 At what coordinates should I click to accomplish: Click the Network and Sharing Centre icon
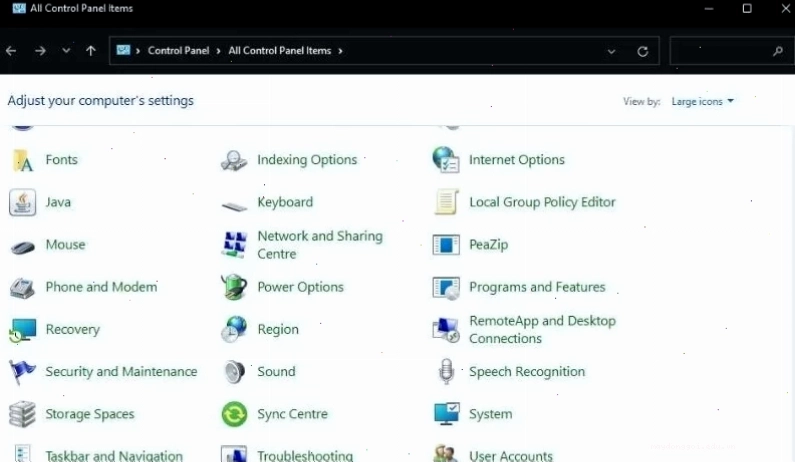(x=234, y=244)
